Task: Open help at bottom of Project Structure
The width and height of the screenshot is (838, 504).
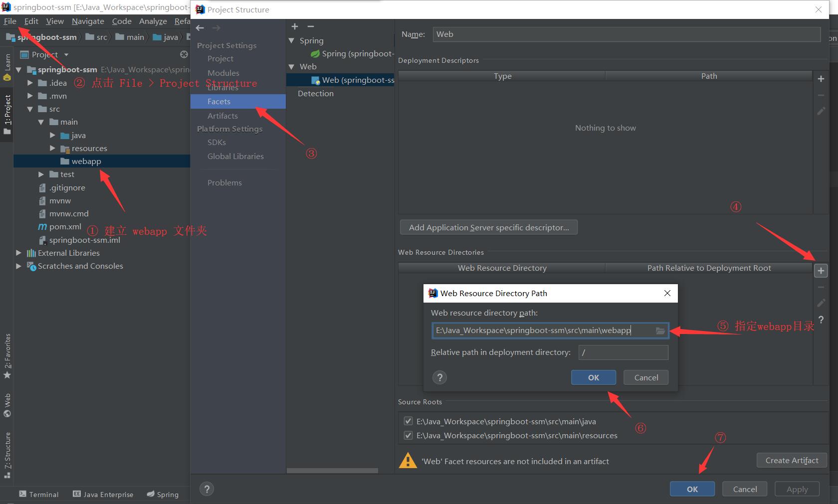Action: tap(207, 489)
